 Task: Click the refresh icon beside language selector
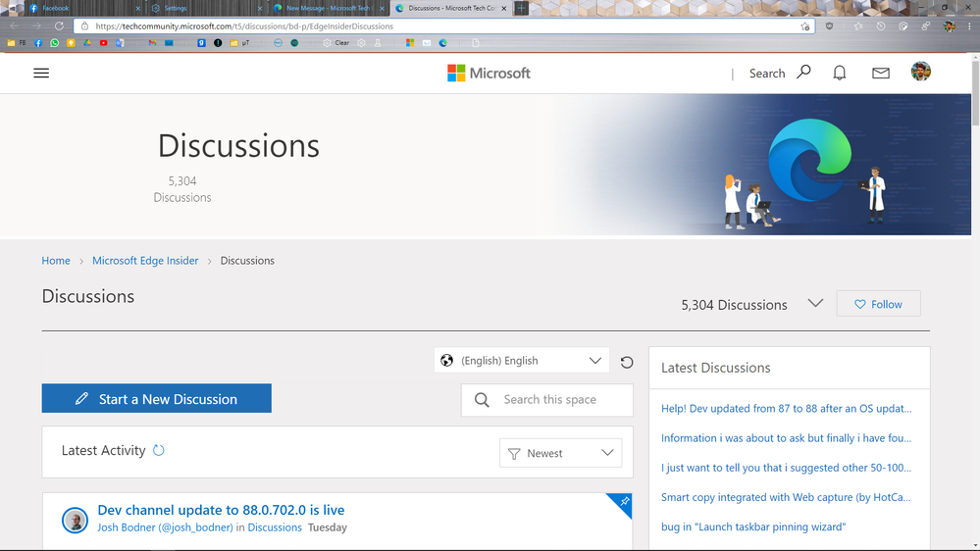pyautogui.click(x=627, y=362)
